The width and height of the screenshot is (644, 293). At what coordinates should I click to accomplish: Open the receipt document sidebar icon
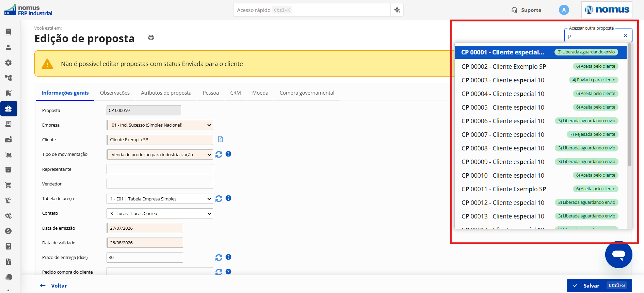9,124
